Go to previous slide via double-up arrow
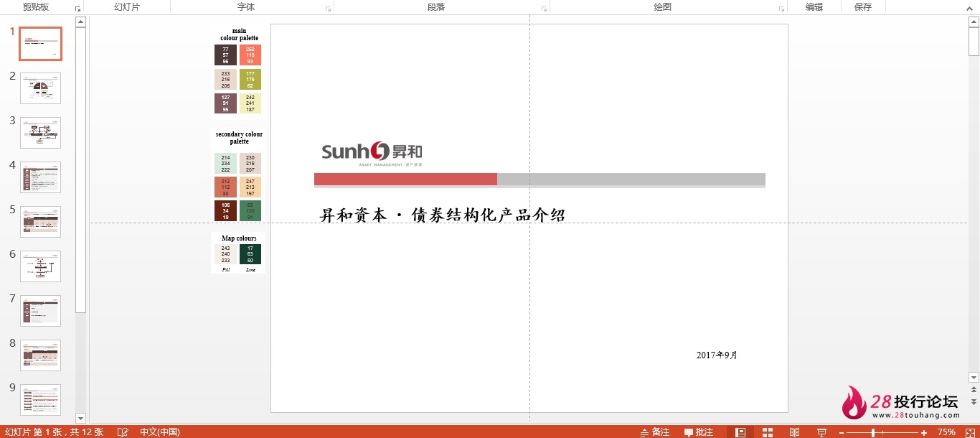Image resolution: width=980 pixels, height=438 pixels. 974,390
